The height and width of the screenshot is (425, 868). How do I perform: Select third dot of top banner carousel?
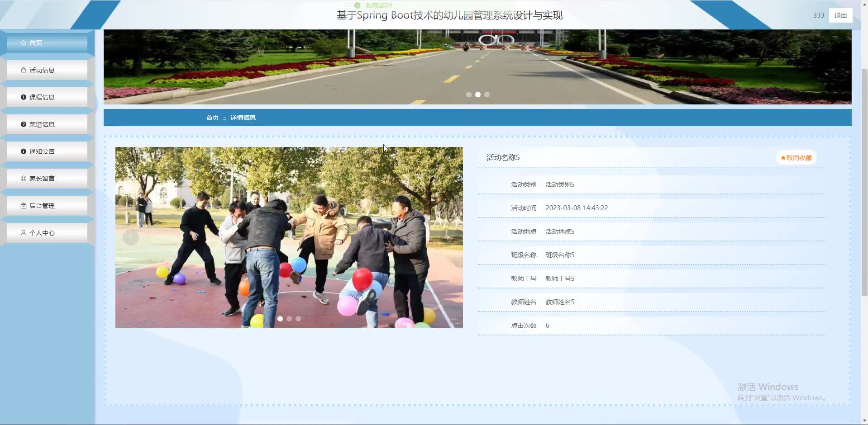[x=487, y=94]
